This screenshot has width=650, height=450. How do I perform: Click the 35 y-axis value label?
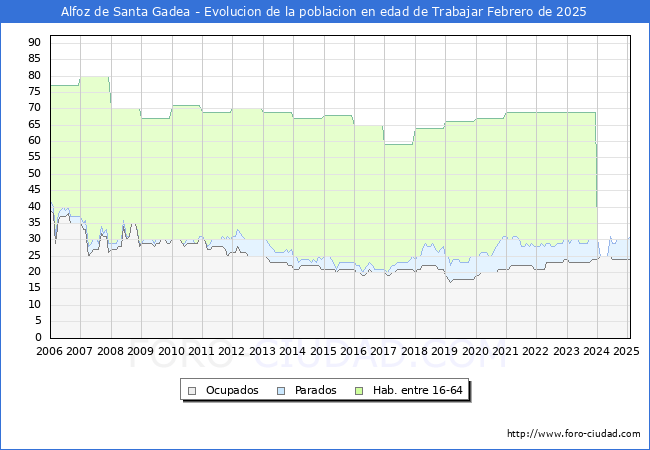(x=34, y=223)
